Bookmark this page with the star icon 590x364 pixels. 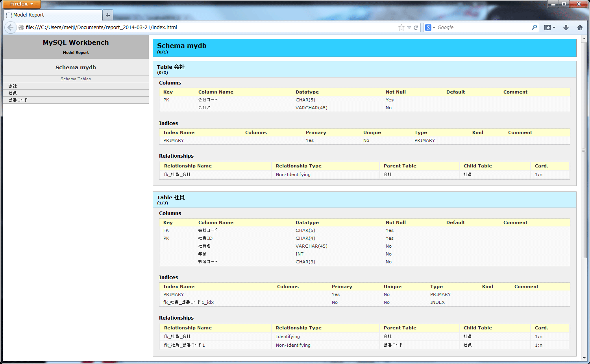coord(401,28)
